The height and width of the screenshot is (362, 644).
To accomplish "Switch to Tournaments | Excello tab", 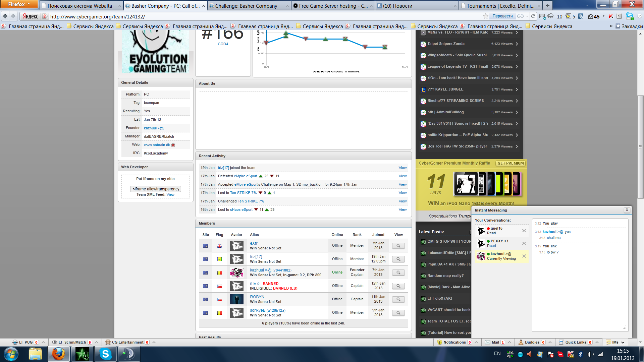I will click(x=501, y=6).
